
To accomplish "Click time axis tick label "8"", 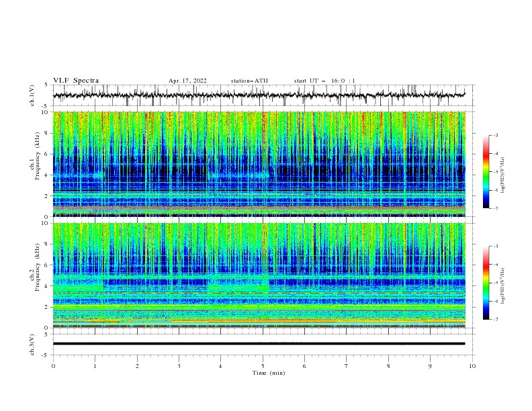I will [388, 366].
